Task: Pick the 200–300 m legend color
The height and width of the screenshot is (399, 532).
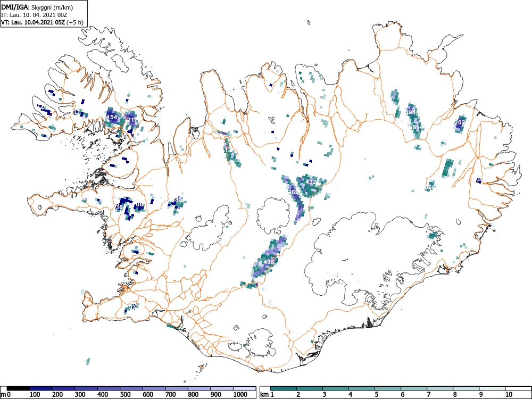Action: click(x=63, y=388)
